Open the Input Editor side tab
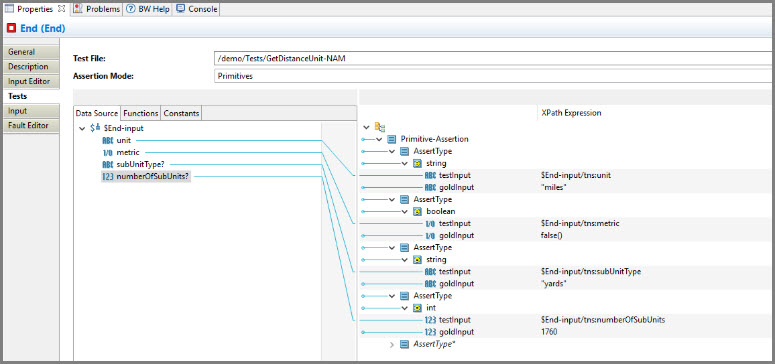Viewport: 775px width, 364px height. tap(32, 81)
